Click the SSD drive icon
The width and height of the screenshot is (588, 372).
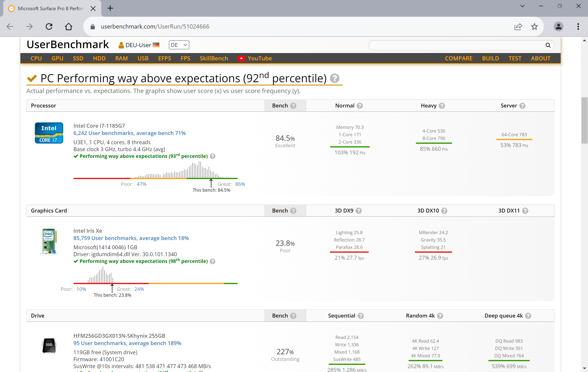pos(49,345)
